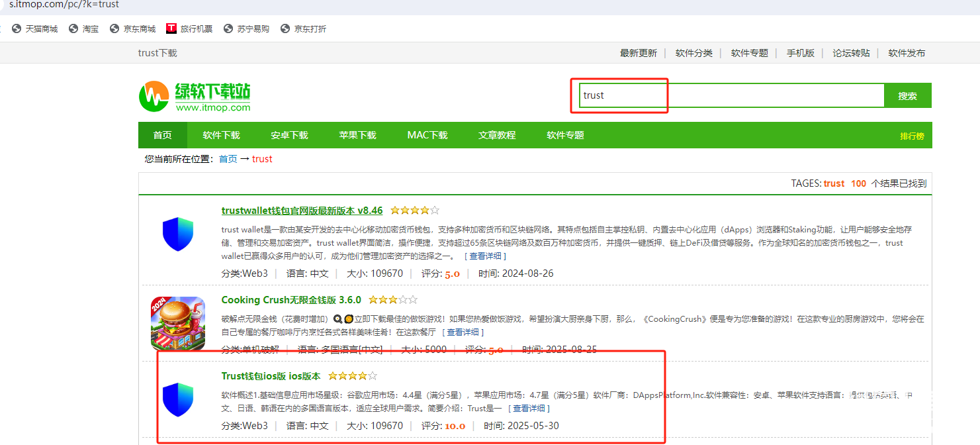Open the 排行榜 link in the nav bar
980x445 pixels.
pyautogui.click(x=912, y=136)
